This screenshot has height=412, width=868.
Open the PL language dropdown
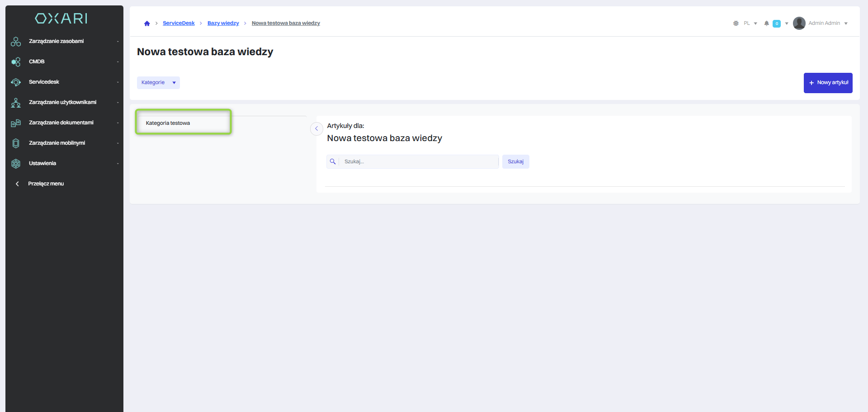coord(750,24)
